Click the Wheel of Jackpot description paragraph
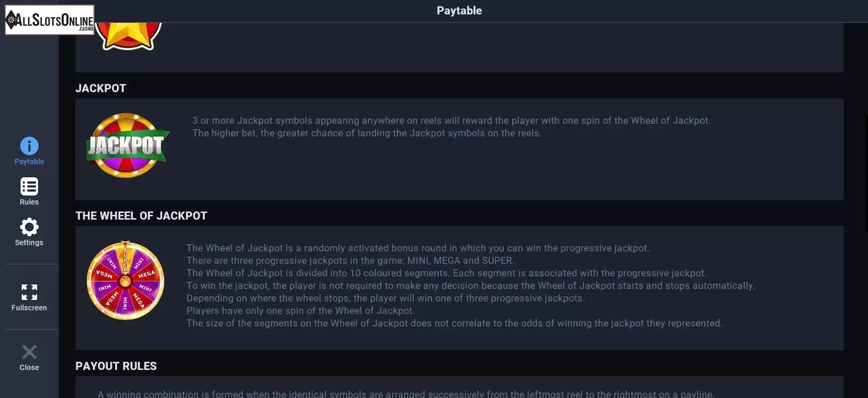This screenshot has height=398, width=868. click(471, 285)
